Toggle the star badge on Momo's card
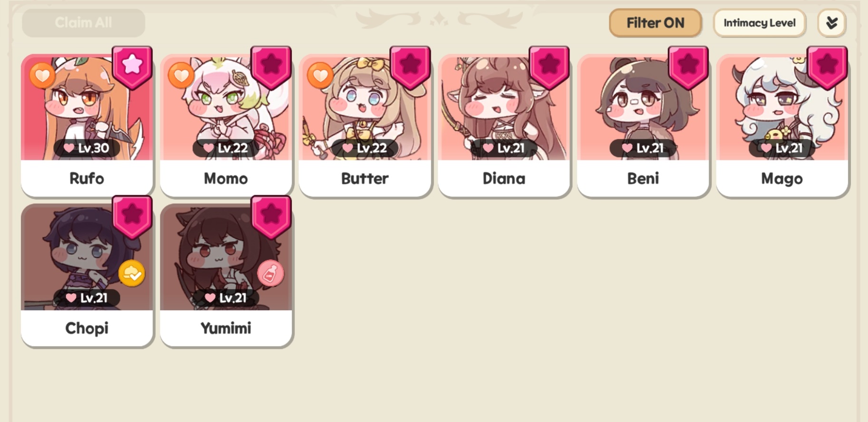The height and width of the screenshot is (422, 868). (x=271, y=67)
